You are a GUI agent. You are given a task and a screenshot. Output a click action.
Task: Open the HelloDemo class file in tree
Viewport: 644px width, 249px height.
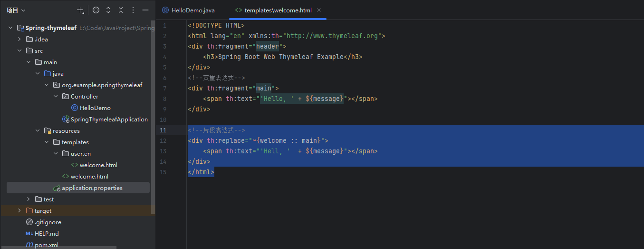point(95,108)
